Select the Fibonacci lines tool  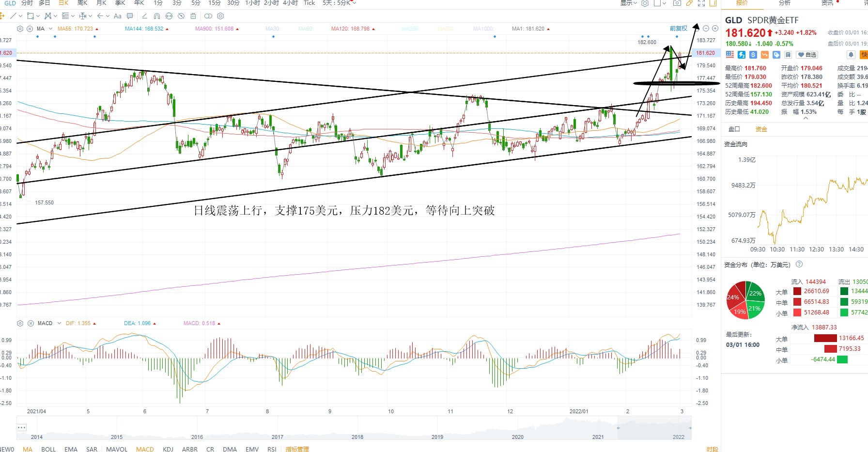[x=65, y=16]
